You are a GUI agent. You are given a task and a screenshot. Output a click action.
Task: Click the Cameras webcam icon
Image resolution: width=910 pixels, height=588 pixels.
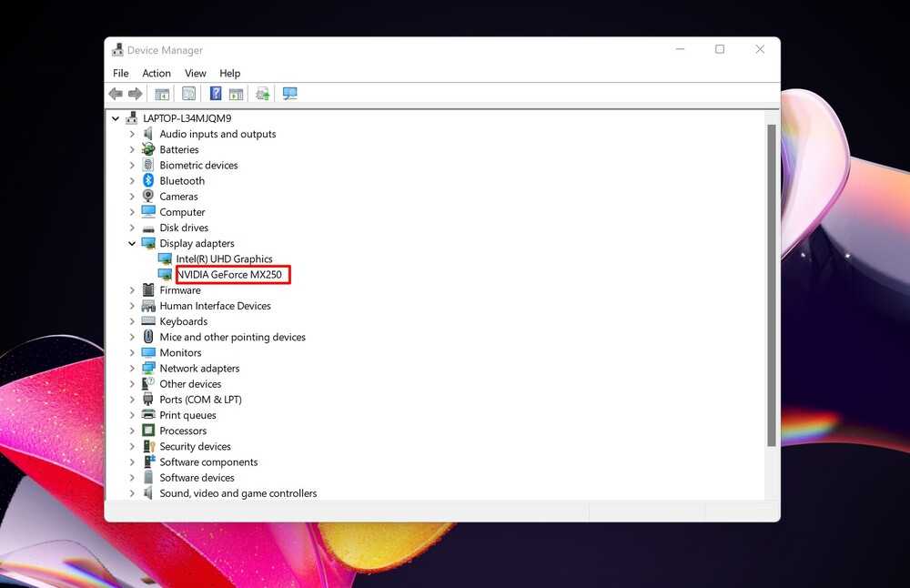[148, 197]
